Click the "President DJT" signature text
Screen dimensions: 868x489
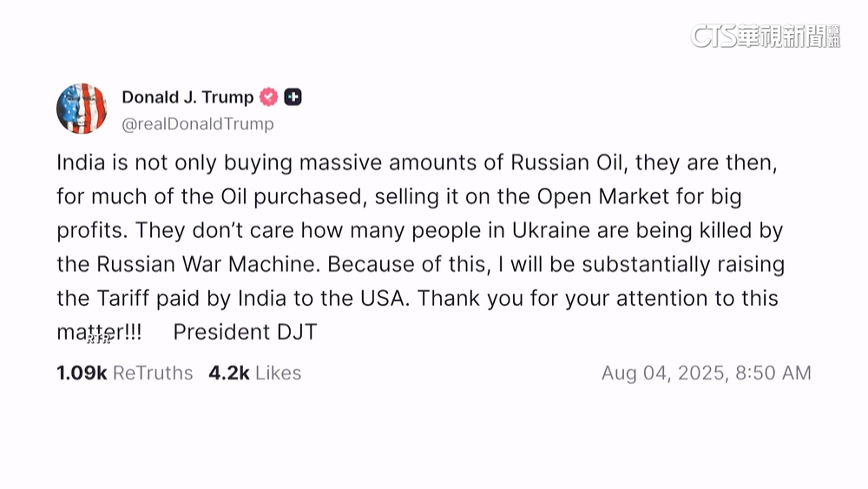coord(245,332)
